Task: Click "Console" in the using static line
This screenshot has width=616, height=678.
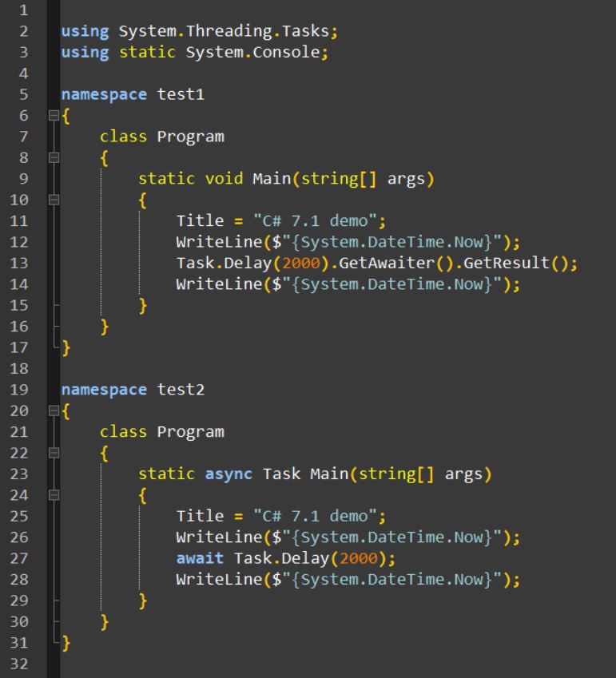Action: pos(286,53)
